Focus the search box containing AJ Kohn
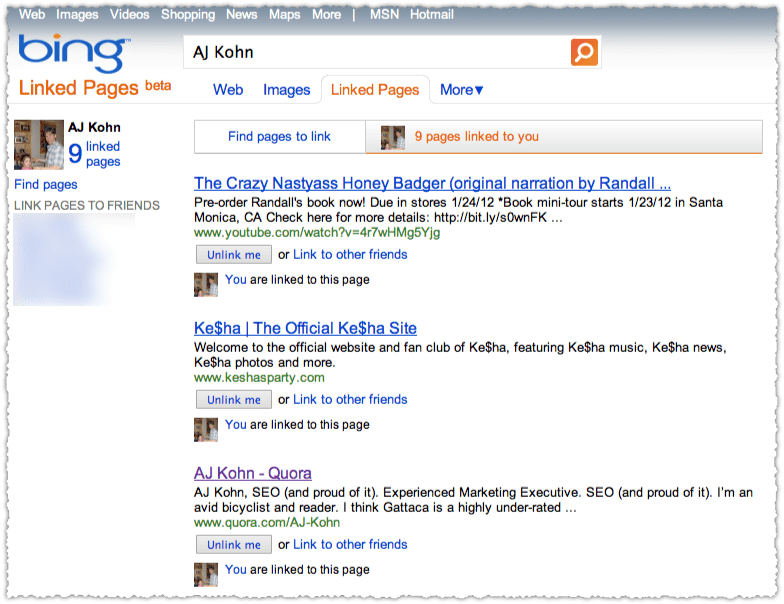The image size is (784, 604). pyautogui.click(x=376, y=52)
